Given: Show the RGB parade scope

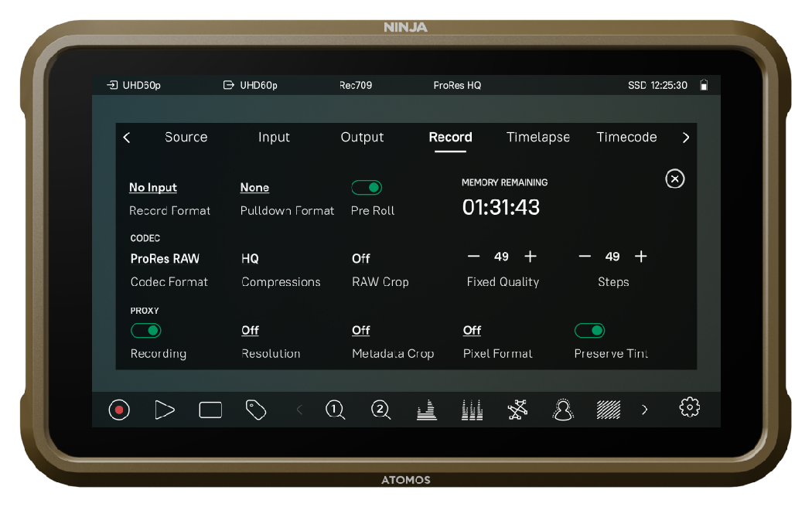Looking at the screenshot, I should pos(473,410).
